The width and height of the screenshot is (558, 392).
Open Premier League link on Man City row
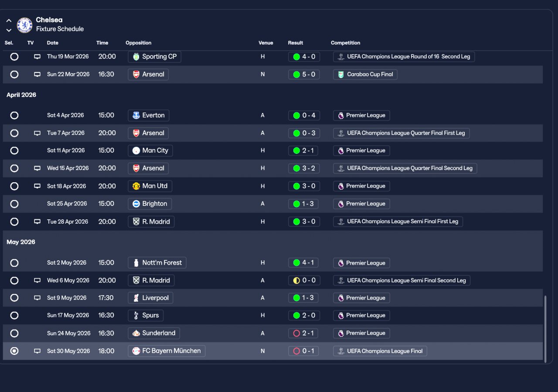362,150
